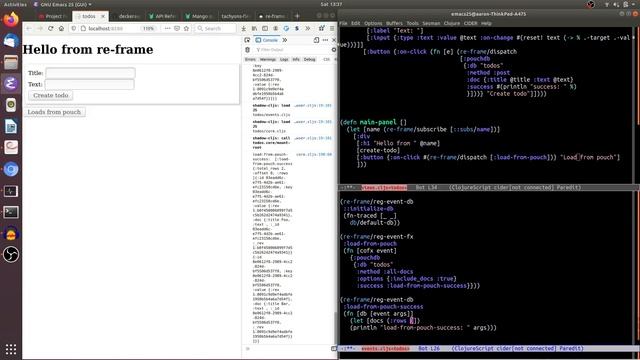Go to the Firefox home page
The height and width of the screenshot is (360, 640).
[61, 29]
